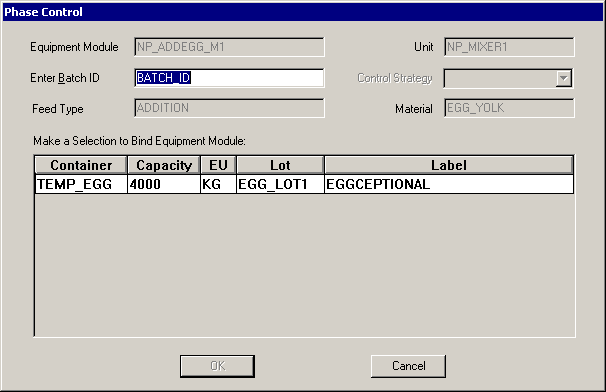Click the OK button
The image size is (606, 392).
(x=217, y=366)
